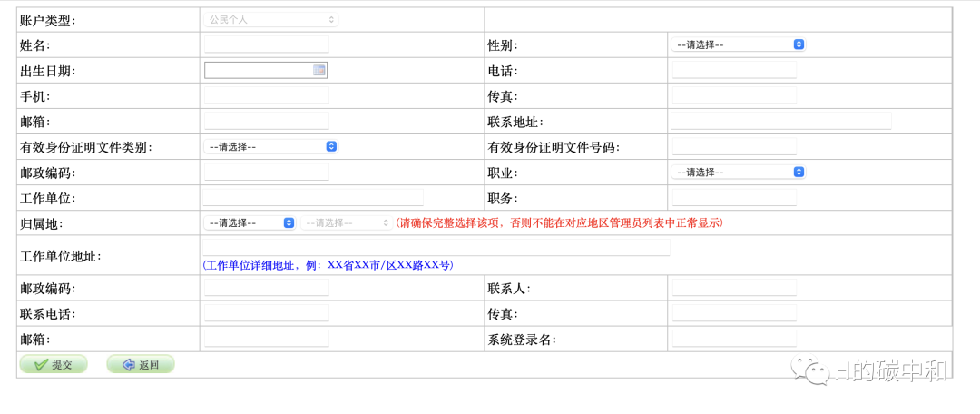Click the 系统登录名 label
The height and width of the screenshot is (414, 980).
click(x=522, y=340)
